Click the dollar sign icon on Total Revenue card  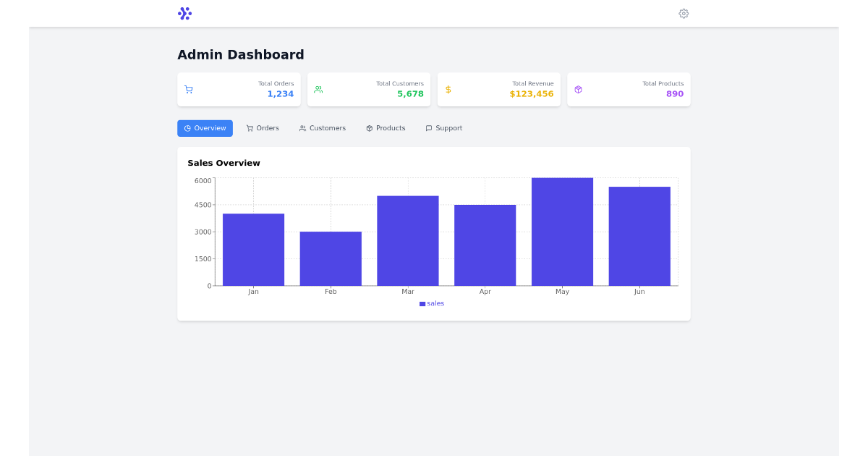pos(448,88)
